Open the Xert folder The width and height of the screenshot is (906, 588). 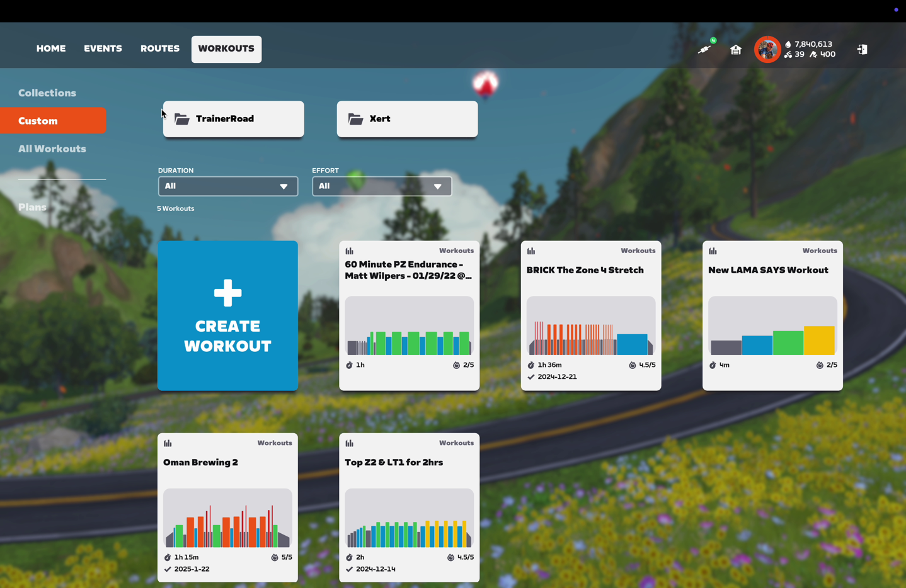tap(407, 119)
